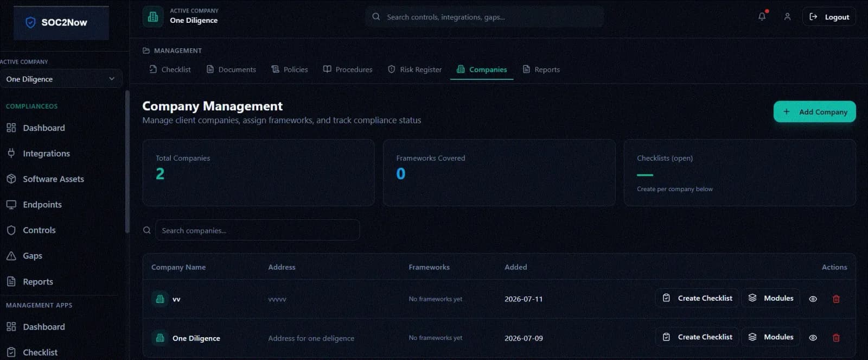Click the active company building icon in header
The image size is (868, 360).
[x=153, y=17]
